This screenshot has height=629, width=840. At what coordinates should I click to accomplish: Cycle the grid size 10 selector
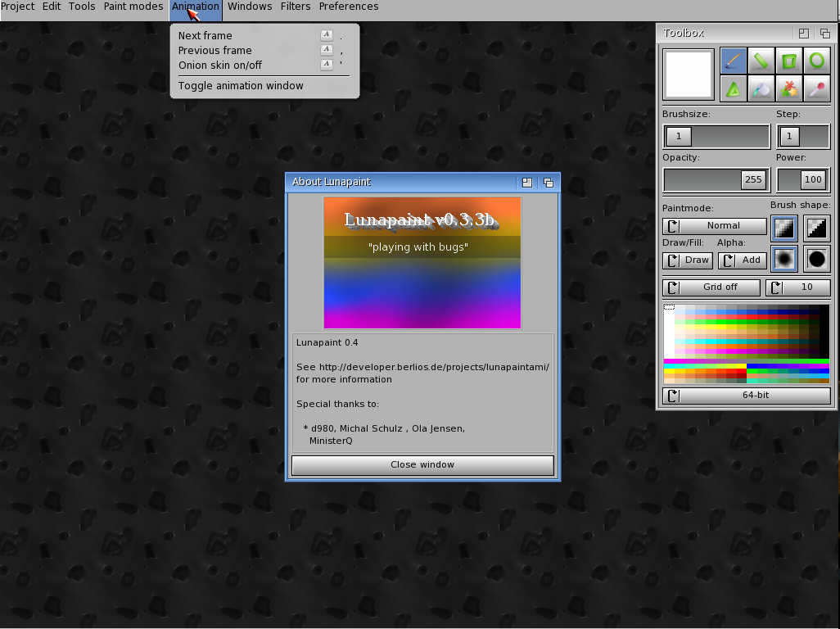click(798, 287)
